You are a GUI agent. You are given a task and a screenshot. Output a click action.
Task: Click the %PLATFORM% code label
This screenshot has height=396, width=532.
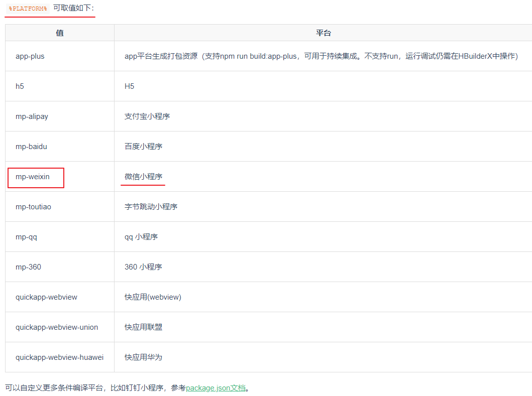click(28, 9)
